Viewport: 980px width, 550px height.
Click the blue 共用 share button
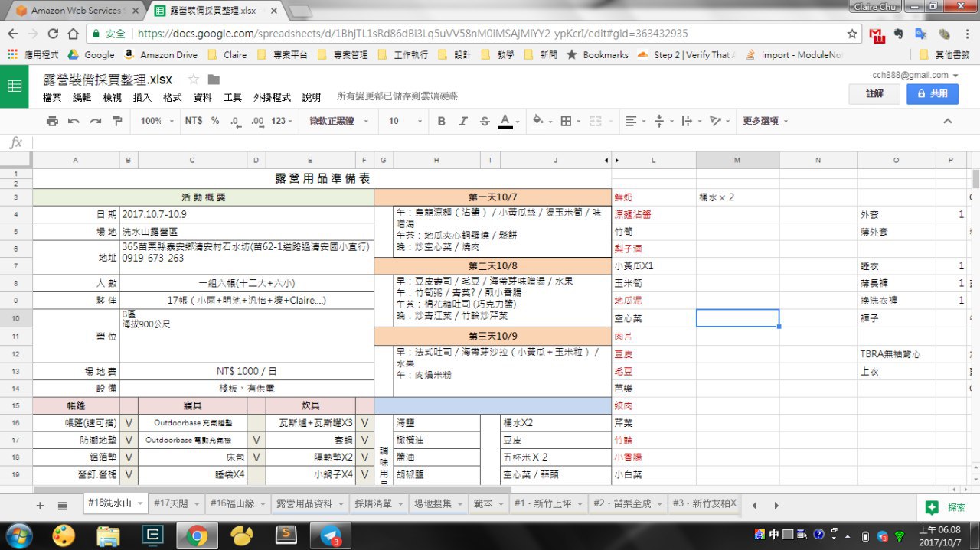(932, 93)
